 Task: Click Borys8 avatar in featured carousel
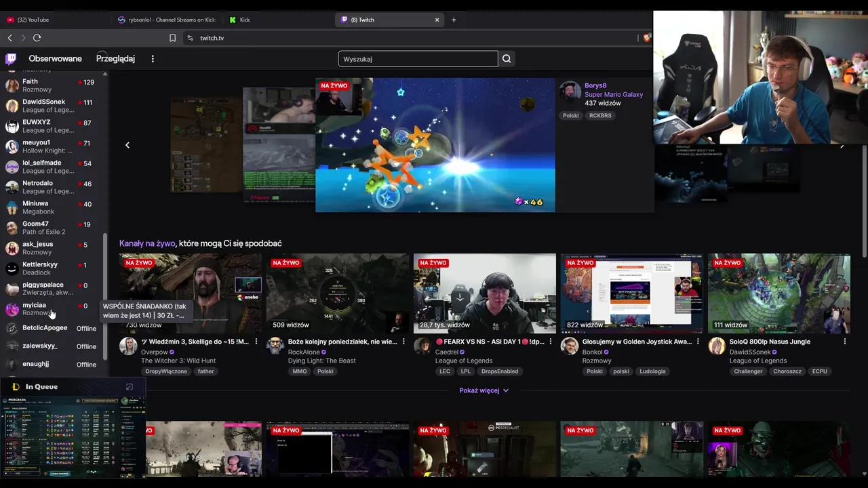tap(570, 92)
